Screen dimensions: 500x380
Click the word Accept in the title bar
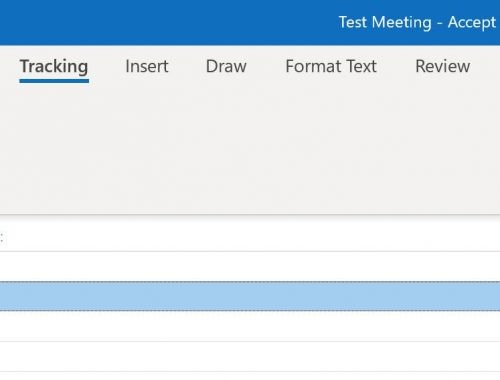pyautogui.click(x=472, y=23)
